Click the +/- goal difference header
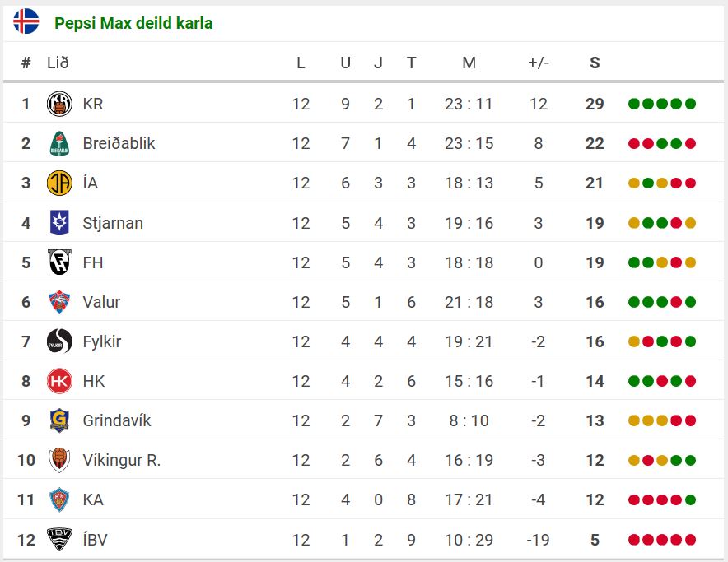The width and height of the screenshot is (728, 562). [539, 63]
